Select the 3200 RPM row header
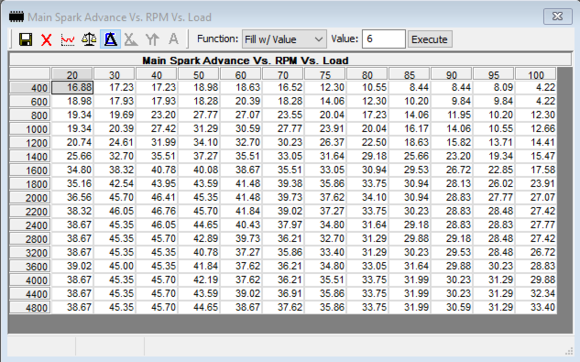This screenshot has width=580, height=362. coord(30,253)
